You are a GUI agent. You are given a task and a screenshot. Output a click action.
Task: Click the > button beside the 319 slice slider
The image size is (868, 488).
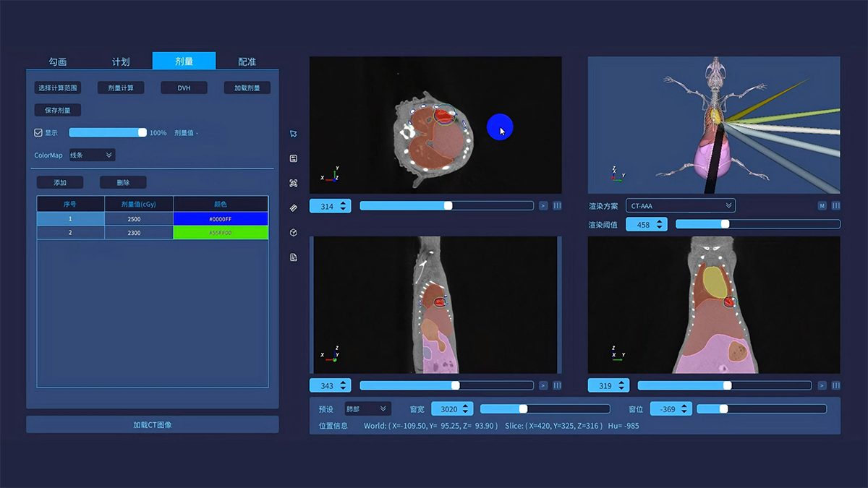tap(822, 385)
